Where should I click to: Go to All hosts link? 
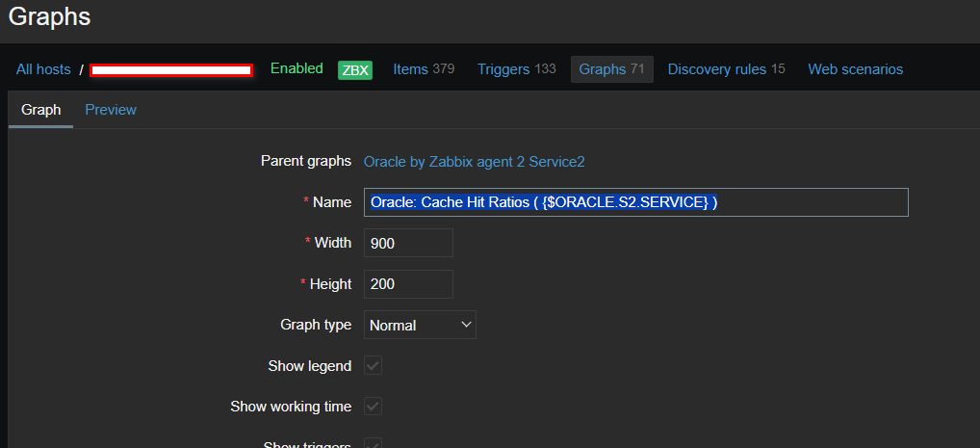(43, 69)
